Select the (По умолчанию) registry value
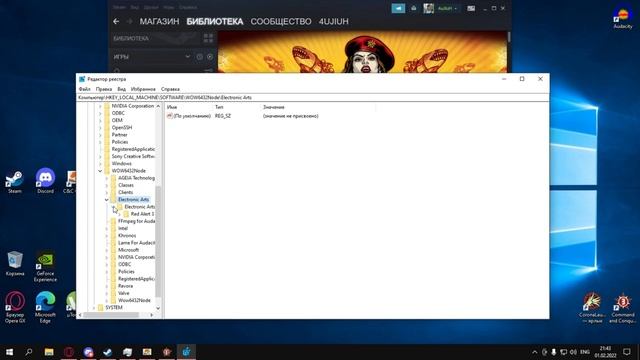This screenshot has width=640, height=360. click(x=192, y=116)
